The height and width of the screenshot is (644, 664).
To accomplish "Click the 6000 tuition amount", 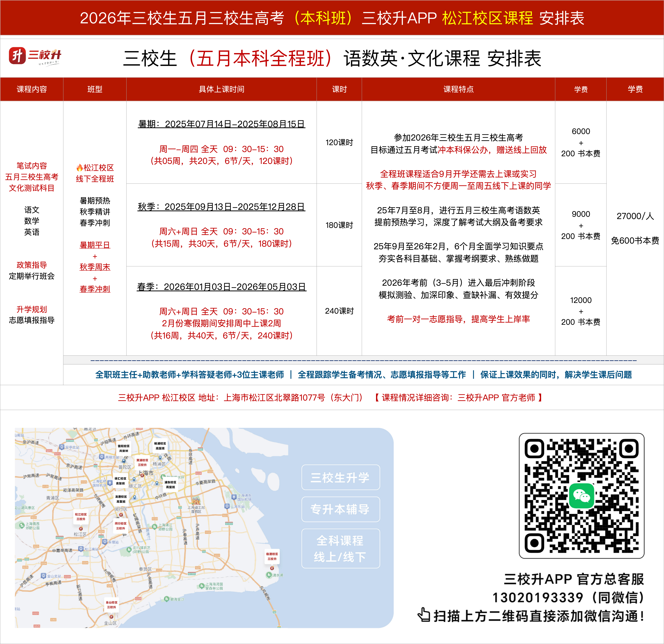I will [x=581, y=131].
